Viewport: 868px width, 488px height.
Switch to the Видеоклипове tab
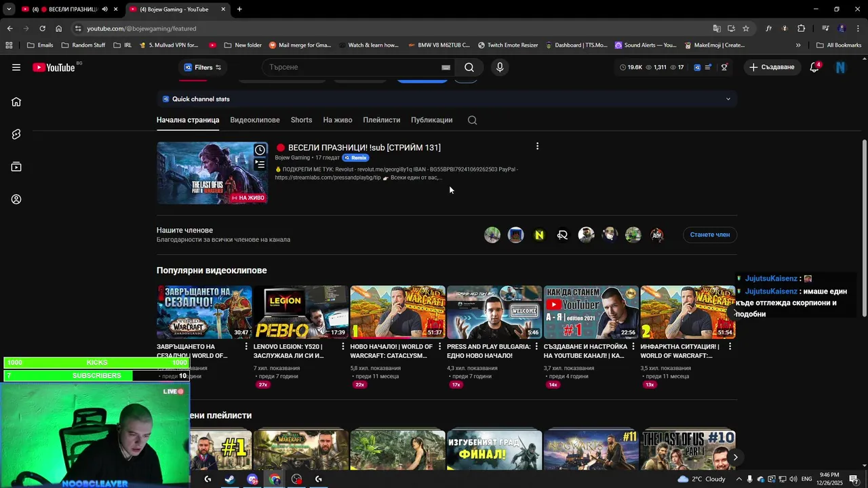coord(255,120)
